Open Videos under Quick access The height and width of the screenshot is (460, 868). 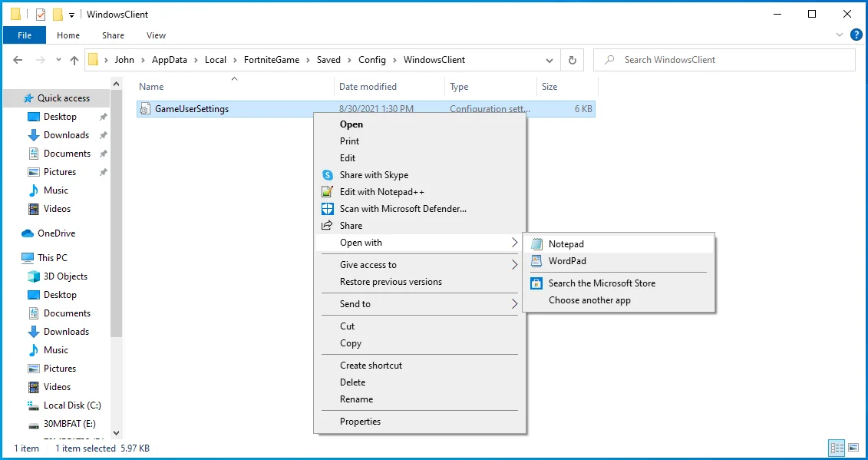pyautogui.click(x=57, y=209)
